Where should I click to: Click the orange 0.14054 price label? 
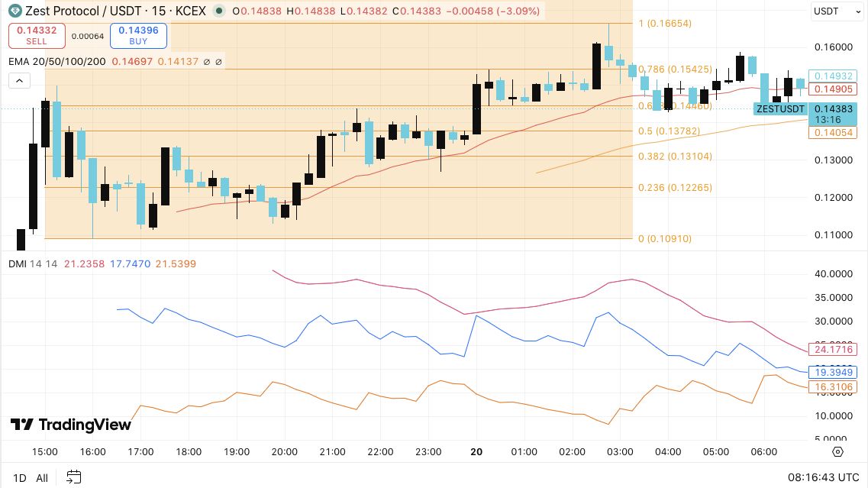(x=833, y=132)
